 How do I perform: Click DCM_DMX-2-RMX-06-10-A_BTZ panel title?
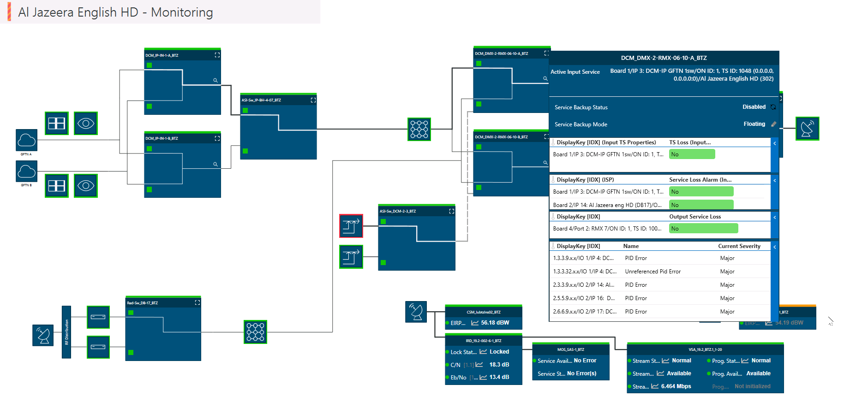pyautogui.click(x=664, y=58)
